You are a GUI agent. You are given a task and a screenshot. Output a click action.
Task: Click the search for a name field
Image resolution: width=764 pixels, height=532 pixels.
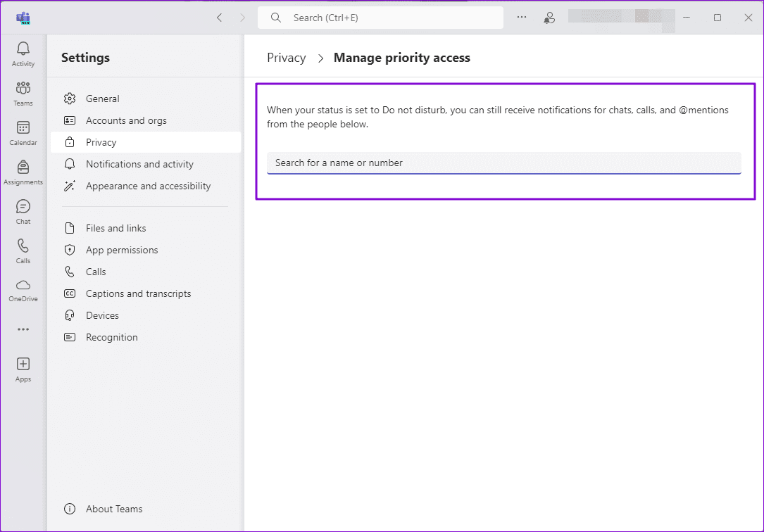pos(504,163)
